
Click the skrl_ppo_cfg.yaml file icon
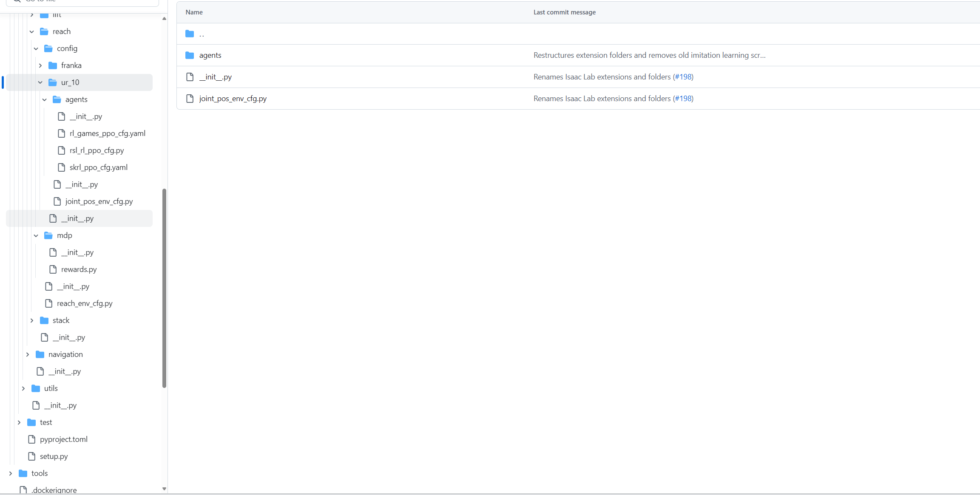point(62,167)
